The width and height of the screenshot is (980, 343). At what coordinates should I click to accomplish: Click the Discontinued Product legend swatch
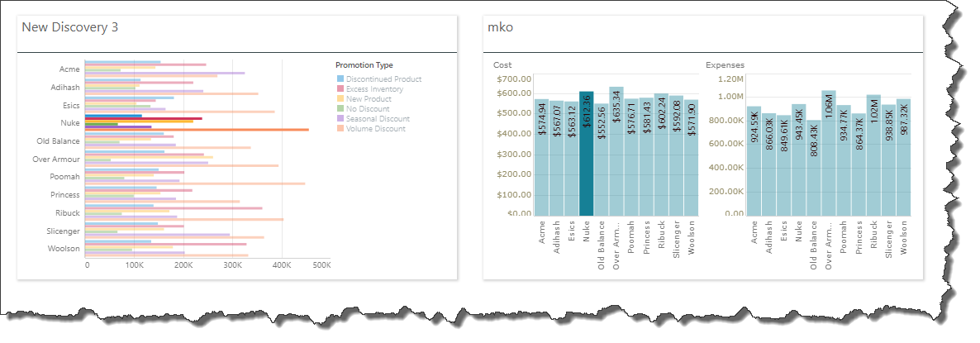(340, 79)
